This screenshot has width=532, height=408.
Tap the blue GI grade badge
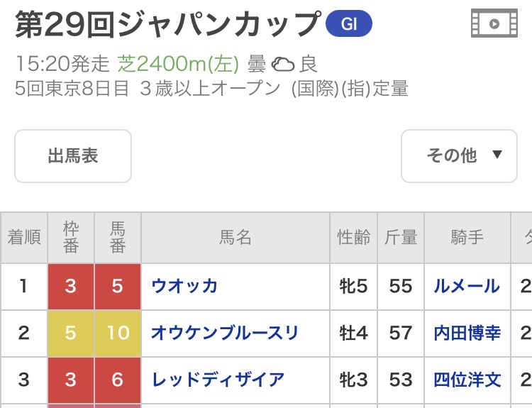348,24
